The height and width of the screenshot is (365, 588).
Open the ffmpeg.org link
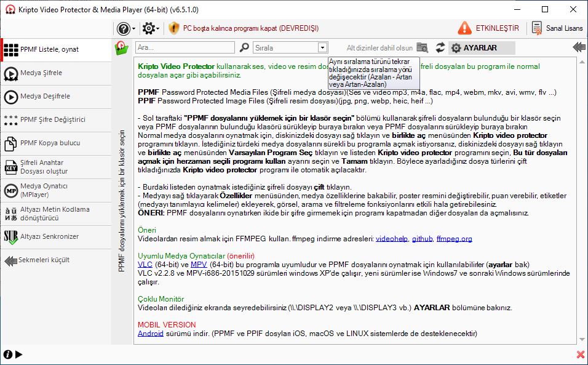point(454,239)
